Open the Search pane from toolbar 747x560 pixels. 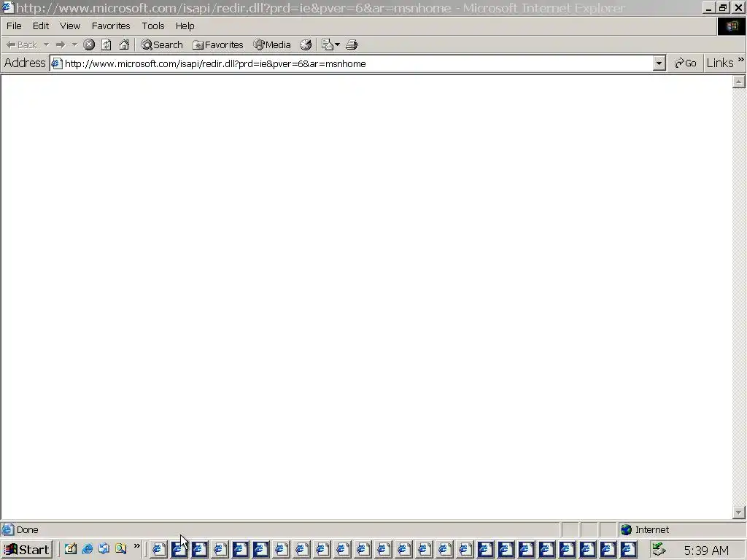coord(162,44)
